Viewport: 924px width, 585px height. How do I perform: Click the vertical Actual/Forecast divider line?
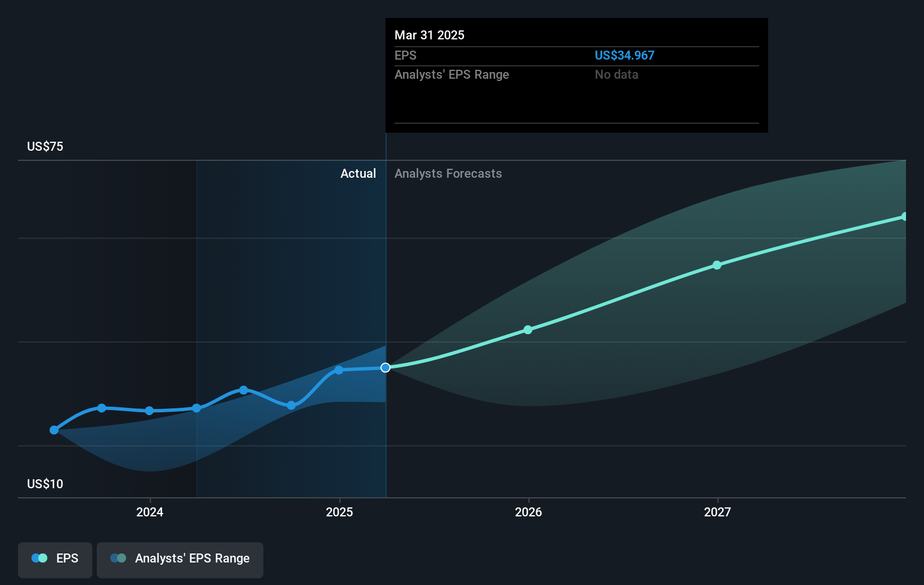385,315
